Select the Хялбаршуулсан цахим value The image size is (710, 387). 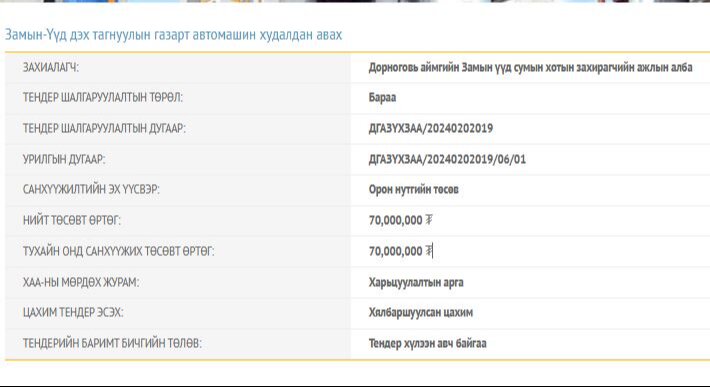(421, 312)
